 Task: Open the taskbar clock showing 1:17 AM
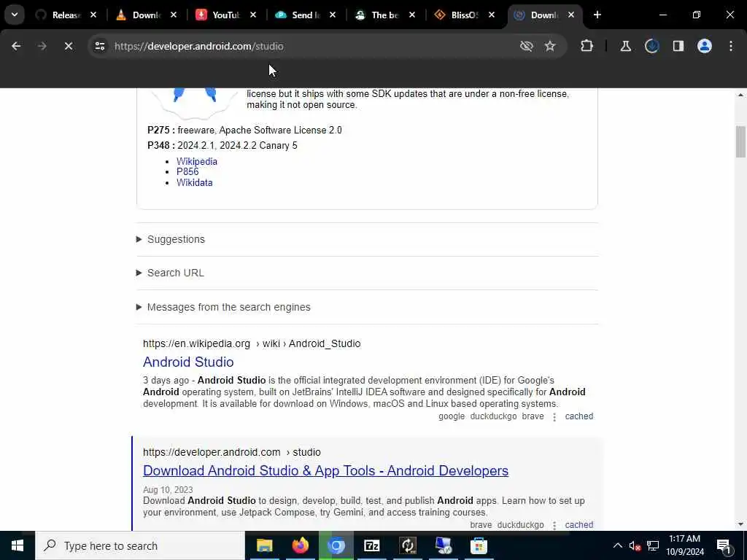684,545
